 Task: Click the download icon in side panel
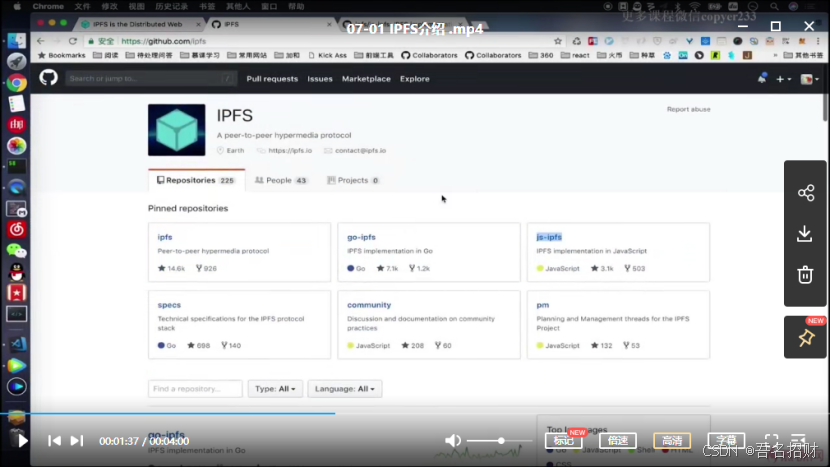tap(805, 234)
